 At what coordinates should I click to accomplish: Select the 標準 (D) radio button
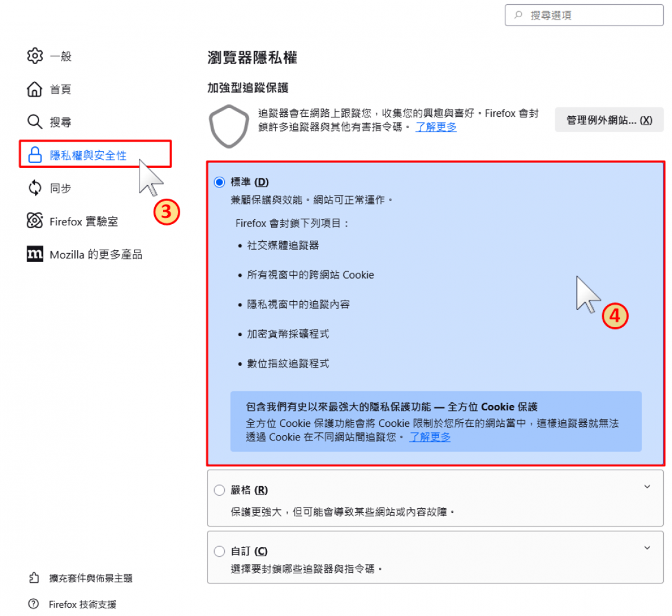(x=219, y=182)
